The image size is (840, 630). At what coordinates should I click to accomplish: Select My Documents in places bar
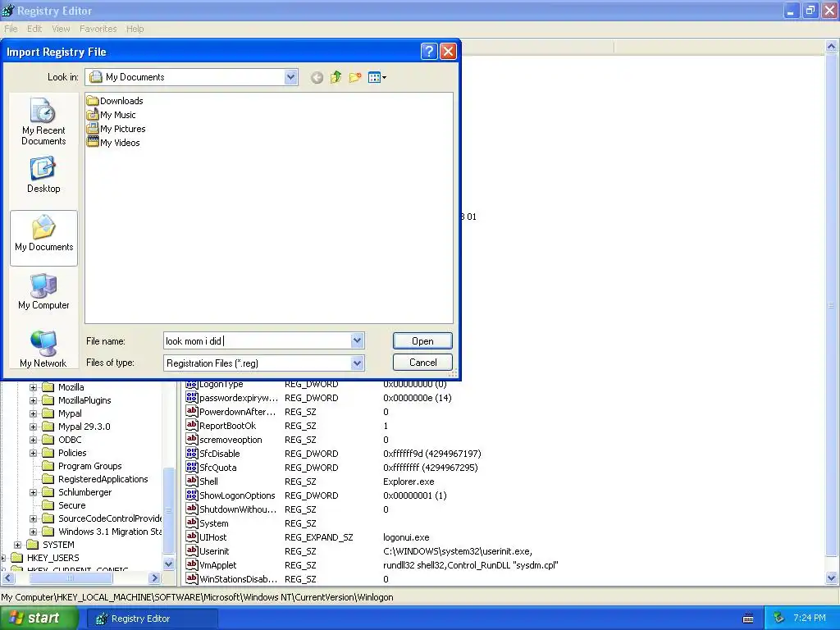click(x=43, y=238)
